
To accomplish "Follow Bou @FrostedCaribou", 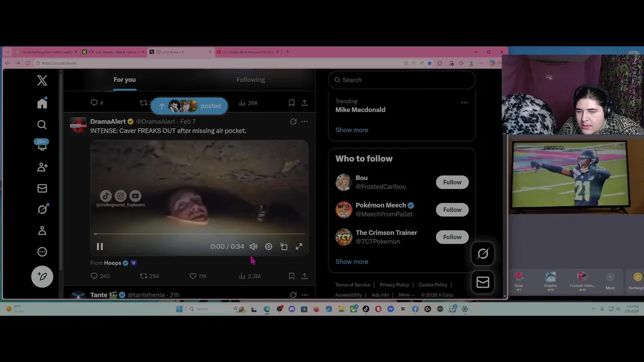I will [x=452, y=182].
